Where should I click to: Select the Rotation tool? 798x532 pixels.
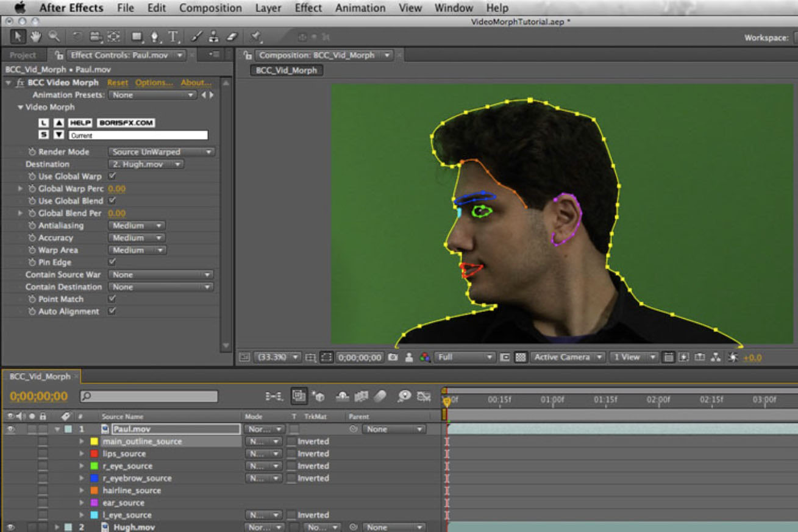tap(77, 37)
